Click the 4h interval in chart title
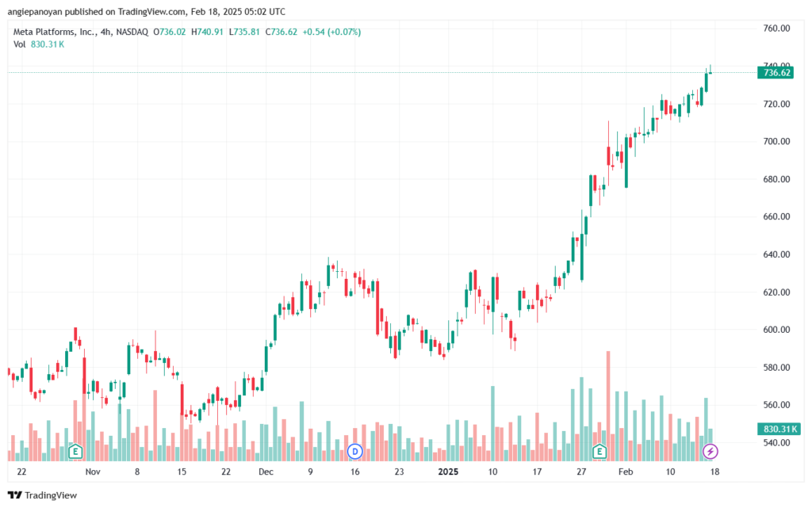Viewport: 812px width, 508px height. pyautogui.click(x=105, y=32)
